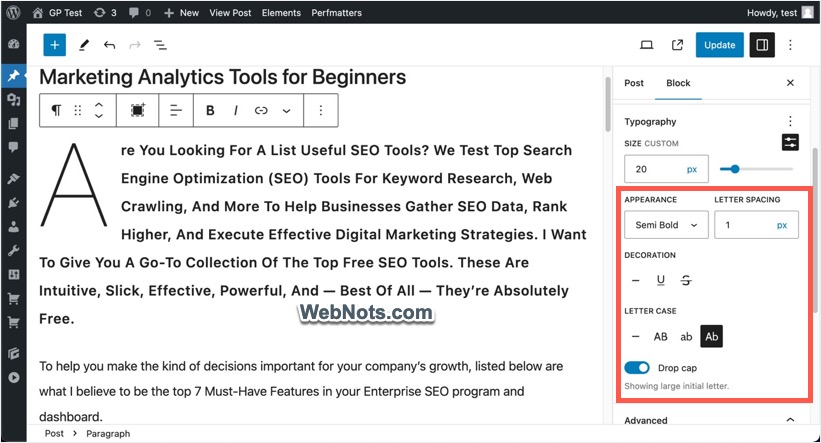This screenshot has height=443, width=821.
Task: Click the Undo arrow icon
Action: [x=109, y=45]
